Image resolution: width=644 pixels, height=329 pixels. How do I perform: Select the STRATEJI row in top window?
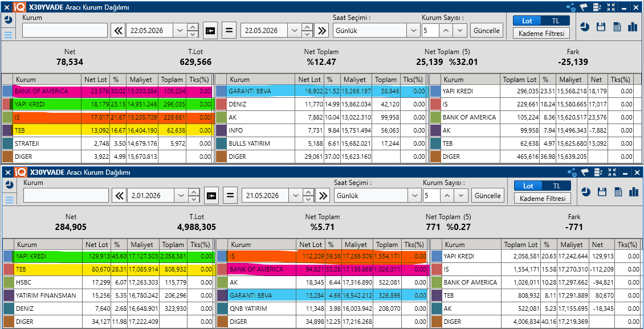[107, 143]
